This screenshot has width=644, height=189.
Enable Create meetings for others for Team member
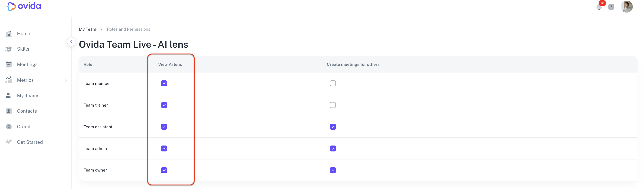pyautogui.click(x=333, y=83)
